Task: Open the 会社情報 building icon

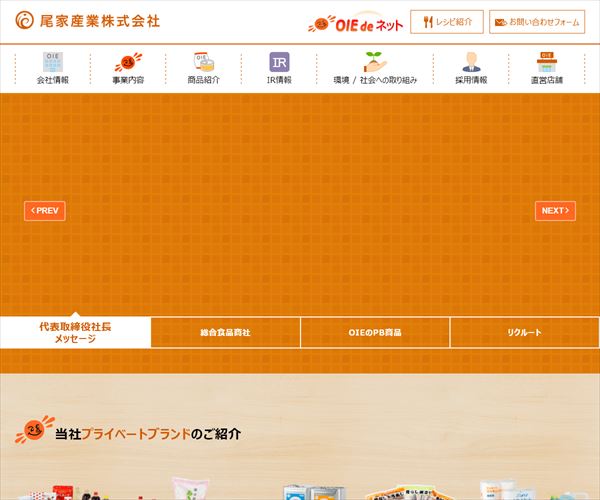Action: (x=53, y=62)
